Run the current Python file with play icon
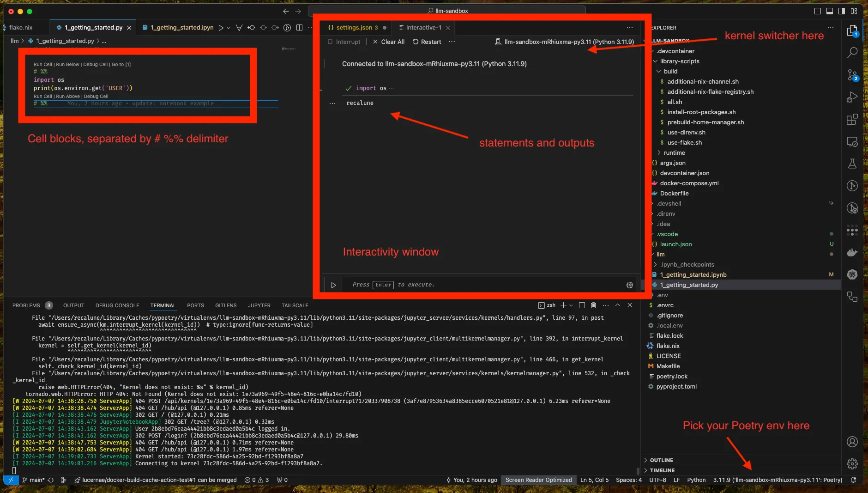Viewport: 868px width, 493px height. 221,28
